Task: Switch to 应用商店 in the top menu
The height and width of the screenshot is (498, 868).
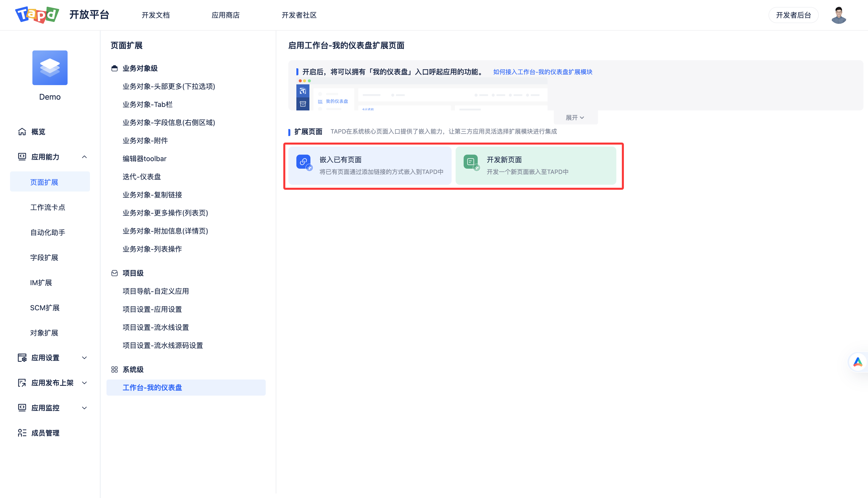Action: [x=226, y=15]
